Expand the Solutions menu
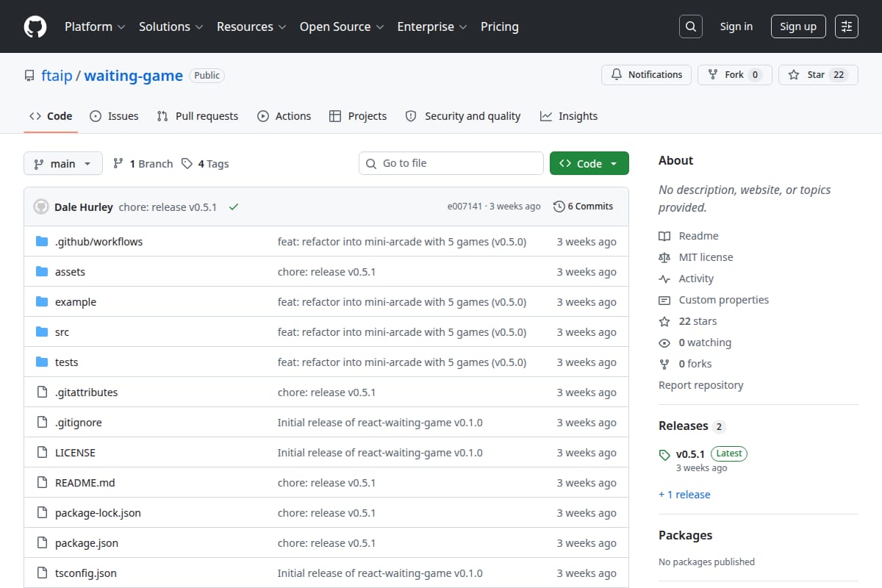The height and width of the screenshot is (588, 882). pyautogui.click(x=171, y=26)
